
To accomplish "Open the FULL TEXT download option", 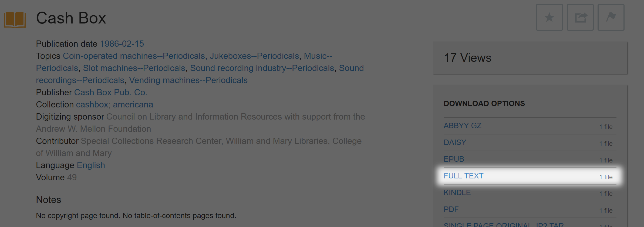I will click(x=464, y=176).
